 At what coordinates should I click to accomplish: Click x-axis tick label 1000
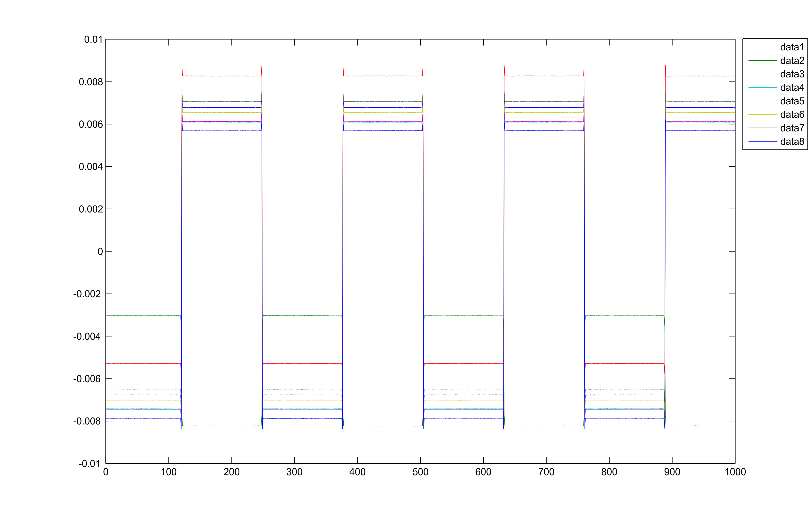pyautogui.click(x=735, y=472)
